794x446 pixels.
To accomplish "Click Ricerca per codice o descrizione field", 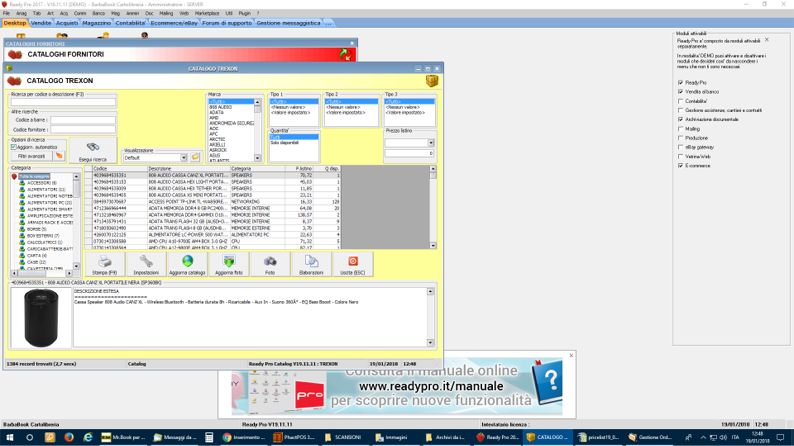I will coord(63,102).
